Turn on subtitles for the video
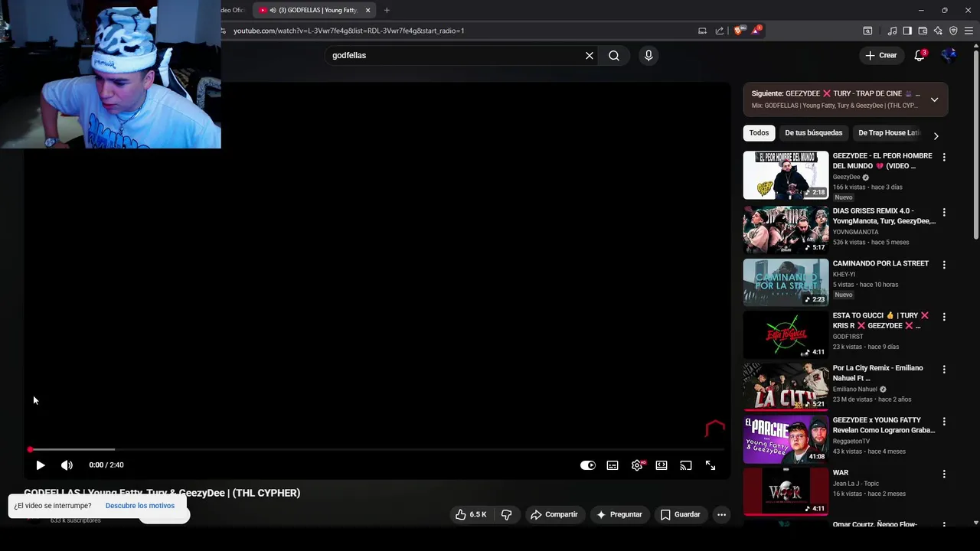 point(612,465)
